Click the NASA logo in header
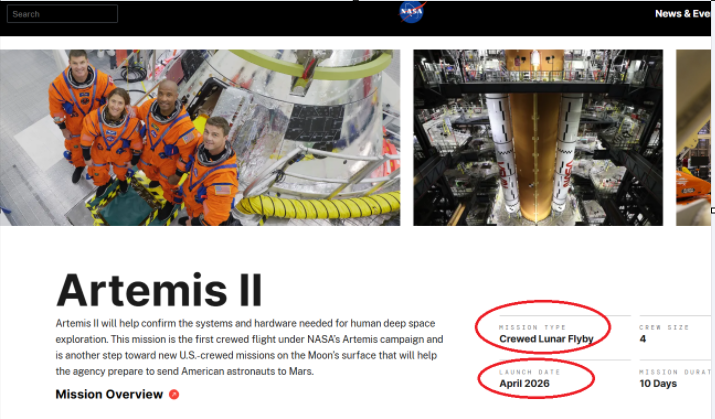This screenshot has width=715, height=419. [411, 12]
